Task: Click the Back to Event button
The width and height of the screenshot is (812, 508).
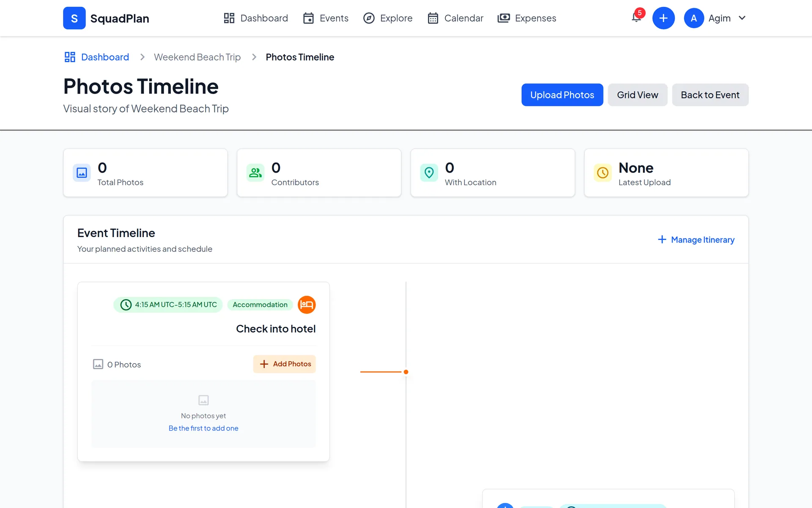Action: (710, 95)
